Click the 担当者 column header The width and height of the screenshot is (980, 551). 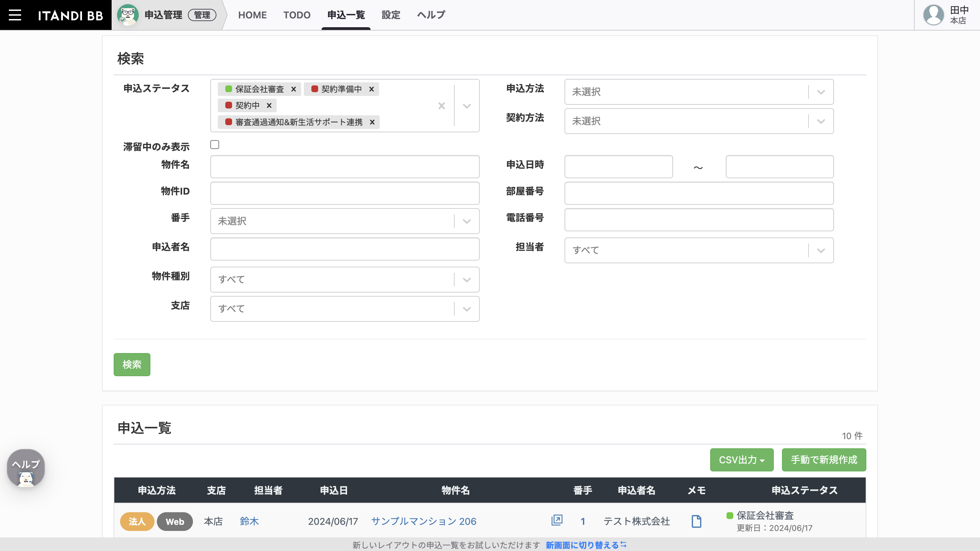click(268, 490)
